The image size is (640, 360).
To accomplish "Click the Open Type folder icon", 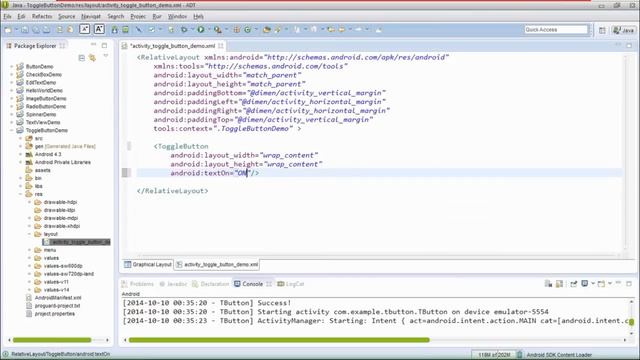I will (x=267, y=29).
